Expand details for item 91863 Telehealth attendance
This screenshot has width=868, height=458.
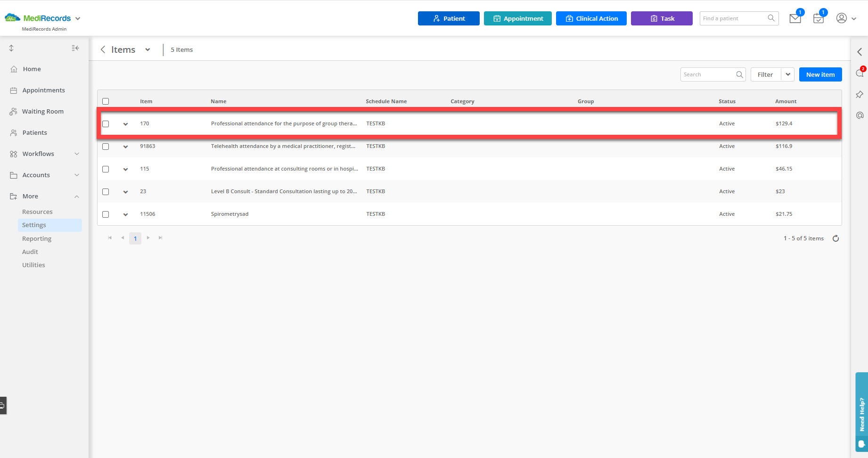125,147
